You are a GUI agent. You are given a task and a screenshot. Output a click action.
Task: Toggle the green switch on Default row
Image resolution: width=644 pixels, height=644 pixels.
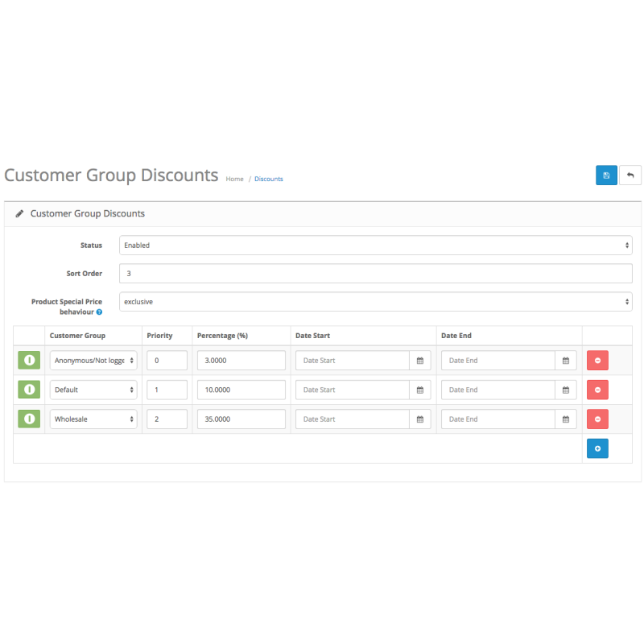tap(29, 390)
